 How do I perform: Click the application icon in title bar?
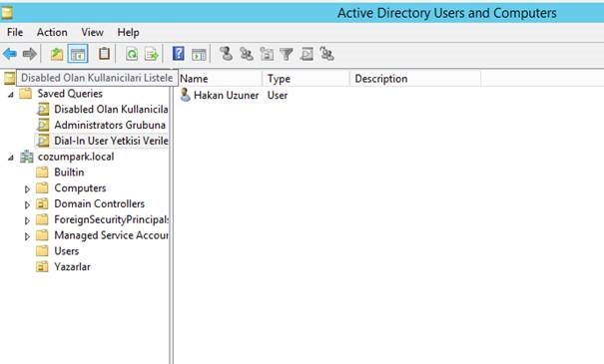coord(6,12)
